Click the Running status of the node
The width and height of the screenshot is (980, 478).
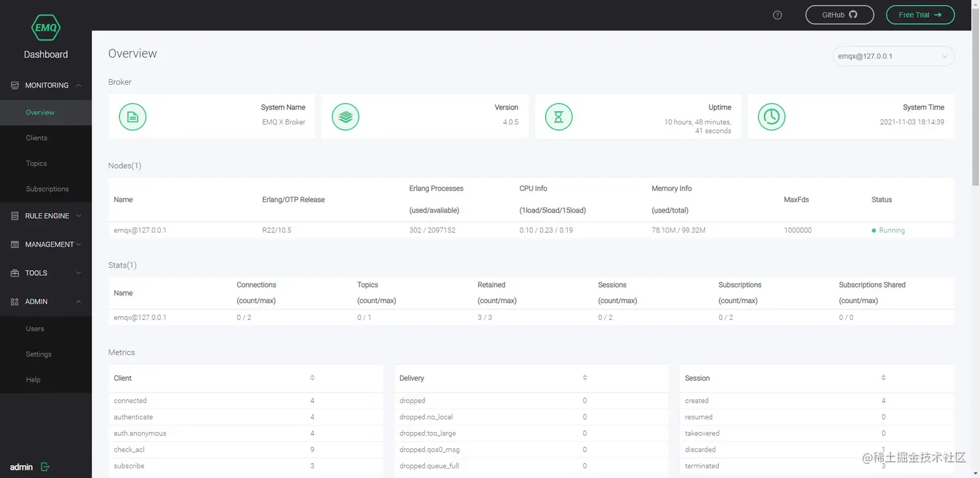click(x=888, y=231)
